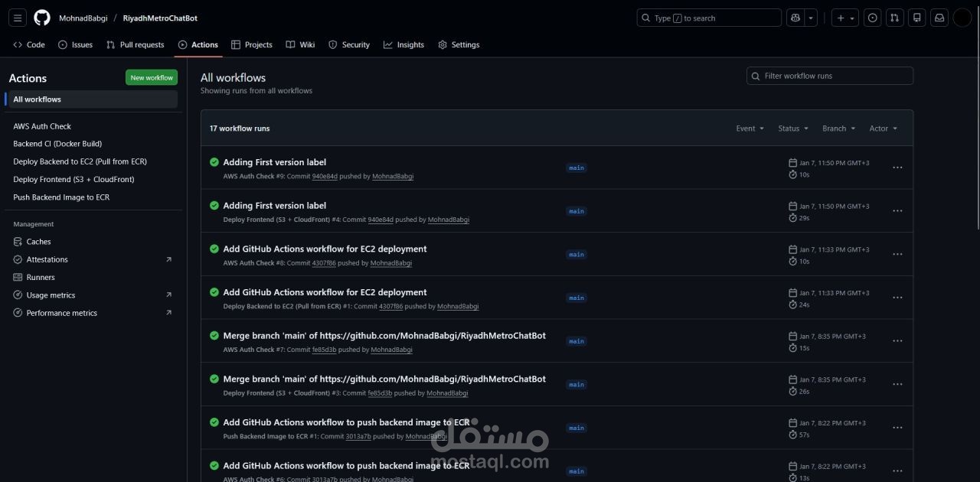This screenshot has height=482, width=980.
Task: Click the Filter workflow runs field
Action: pyautogui.click(x=830, y=76)
